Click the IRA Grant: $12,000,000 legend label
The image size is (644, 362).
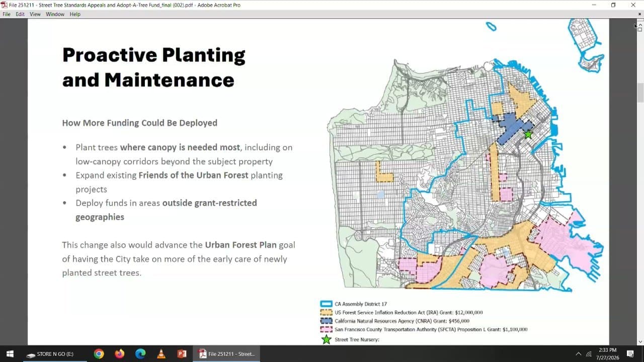click(x=409, y=312)
